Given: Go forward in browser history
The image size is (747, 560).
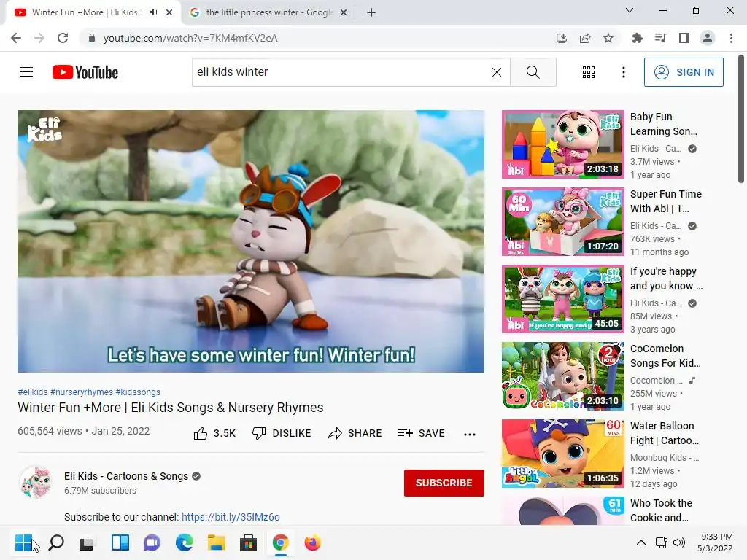Looking at the screenshot, I should (39, 38).
